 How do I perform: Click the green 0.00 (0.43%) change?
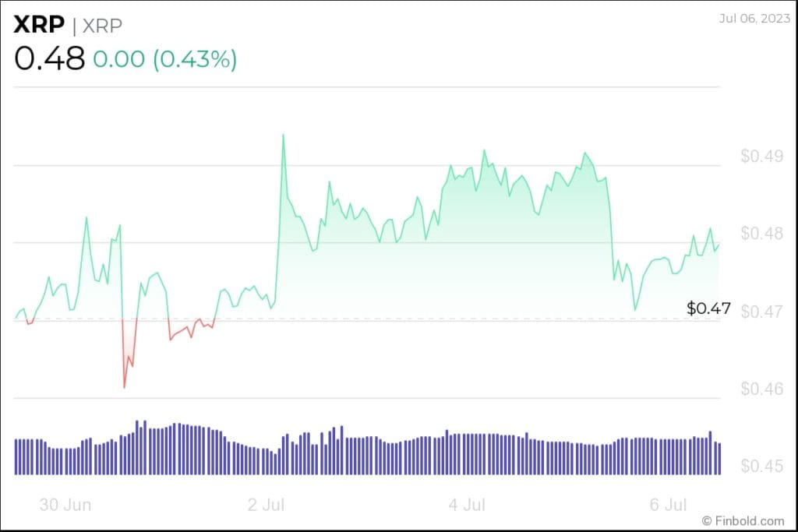click(x=165, y=59)
